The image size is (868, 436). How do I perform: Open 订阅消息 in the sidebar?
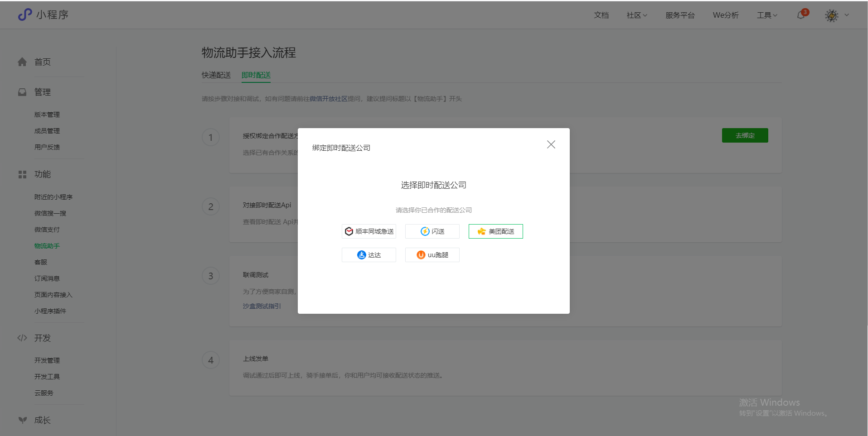(47, 278)
